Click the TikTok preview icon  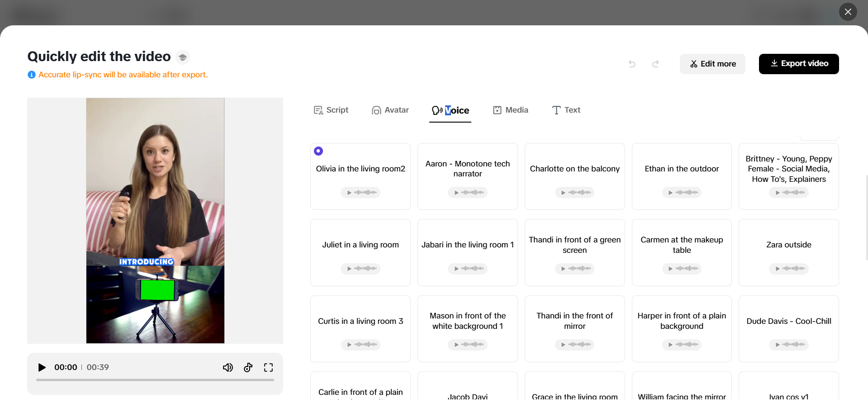coord(248,367)
